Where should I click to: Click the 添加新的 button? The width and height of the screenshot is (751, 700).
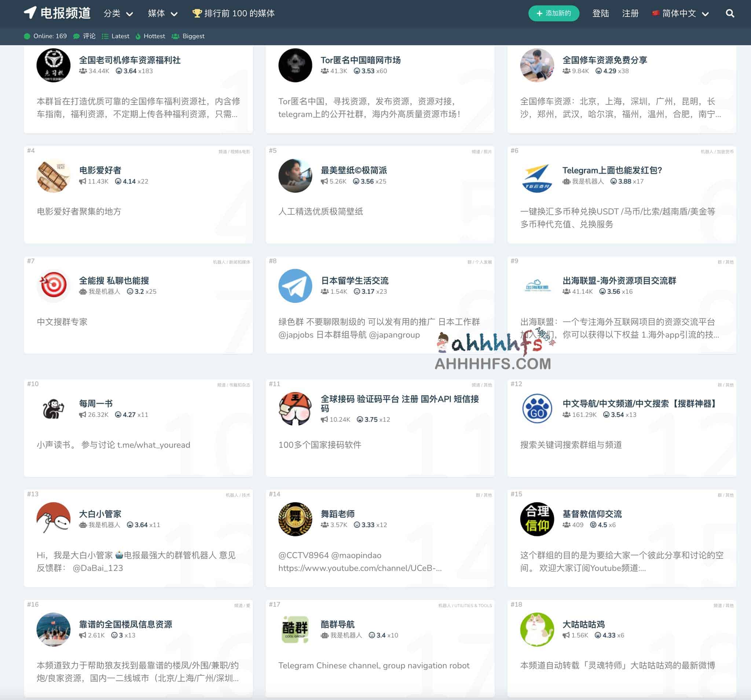554,13
